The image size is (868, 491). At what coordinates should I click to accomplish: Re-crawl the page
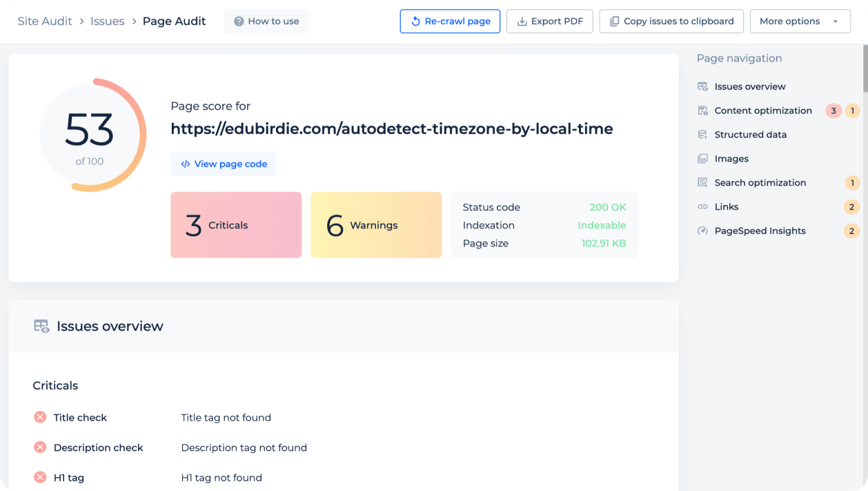click(450, 21)
